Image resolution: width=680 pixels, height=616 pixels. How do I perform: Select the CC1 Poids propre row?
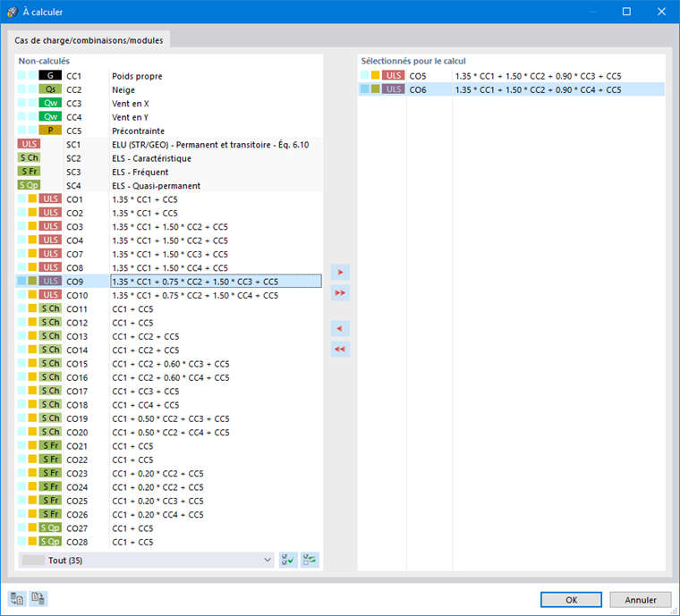169,76
